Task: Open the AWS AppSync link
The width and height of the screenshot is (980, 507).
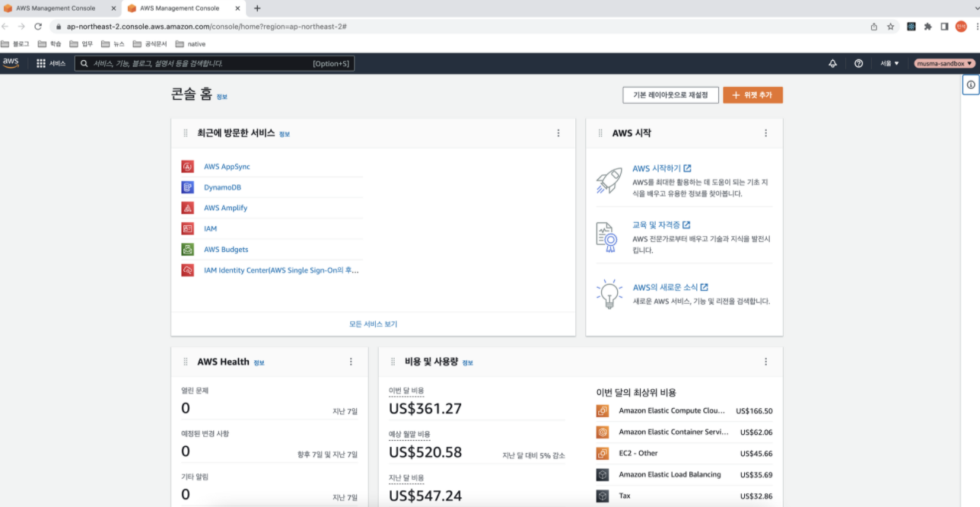Action: [227, 167]
